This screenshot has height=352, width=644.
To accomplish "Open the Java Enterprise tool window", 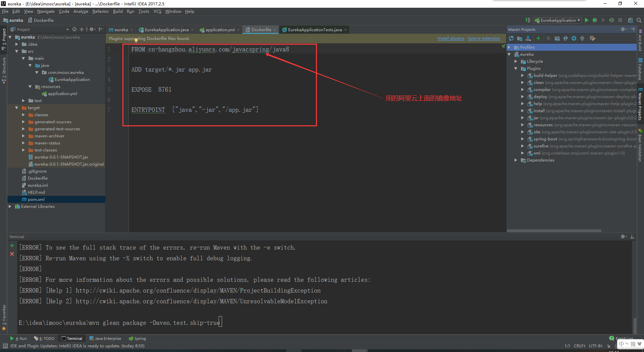I will 105,338.
